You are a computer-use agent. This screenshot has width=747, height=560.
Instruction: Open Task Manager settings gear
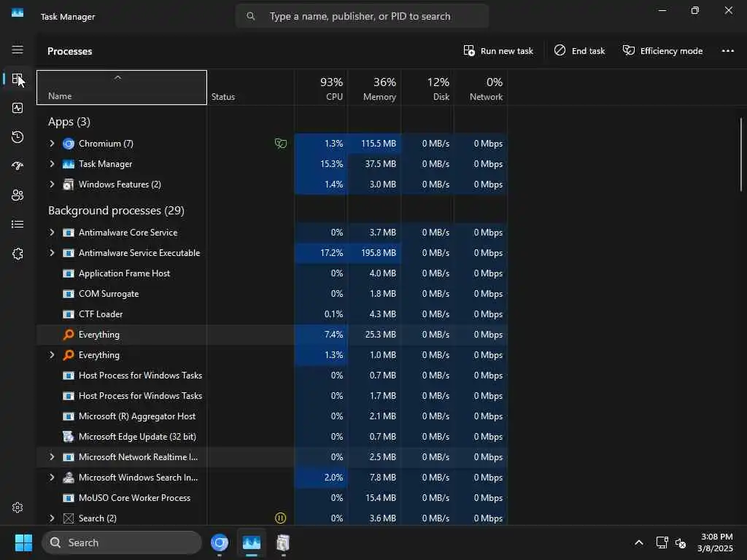[x=18, y=507]
